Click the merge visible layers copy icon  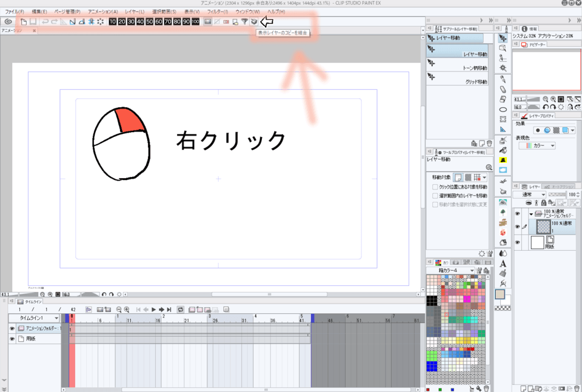254,22
